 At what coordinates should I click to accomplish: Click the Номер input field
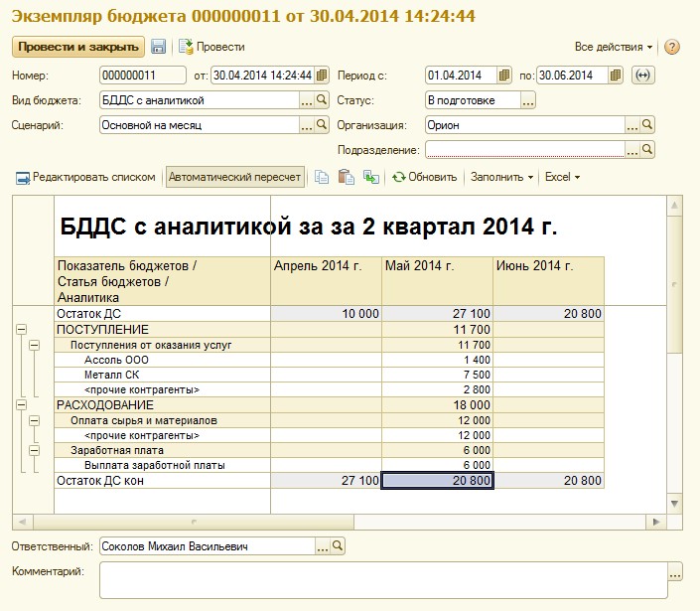[x=142, y=76]
